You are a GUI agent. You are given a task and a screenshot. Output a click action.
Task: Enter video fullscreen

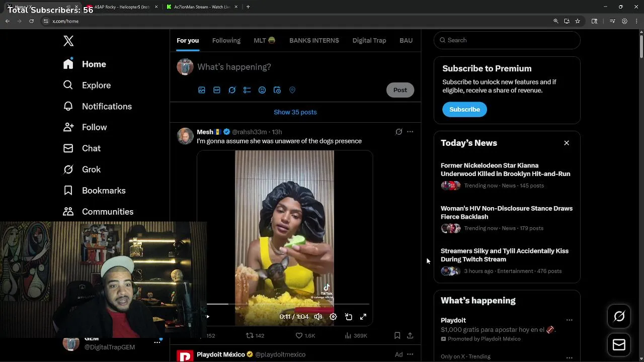click(x=363, y=317)
